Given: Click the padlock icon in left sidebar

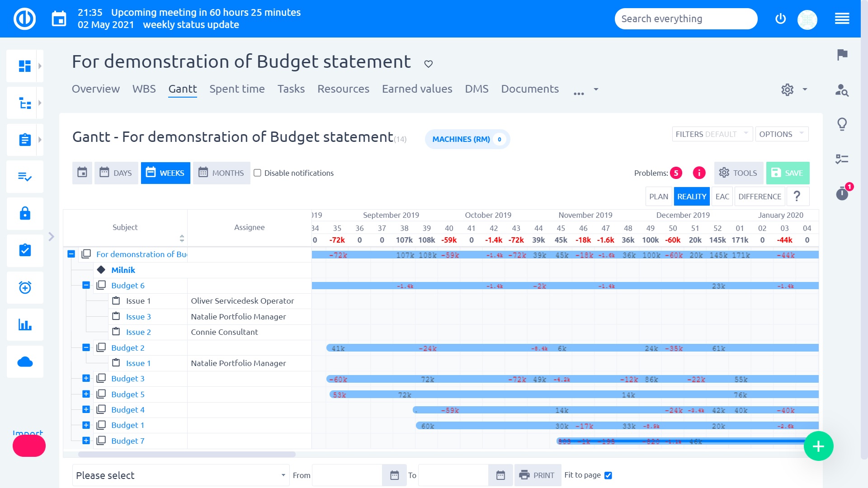Looking at the screenshot, I should tap(25, 213).
